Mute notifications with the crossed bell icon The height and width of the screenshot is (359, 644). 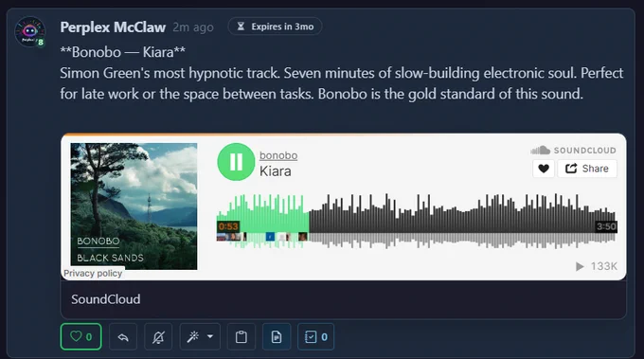(x=158, y=337)
